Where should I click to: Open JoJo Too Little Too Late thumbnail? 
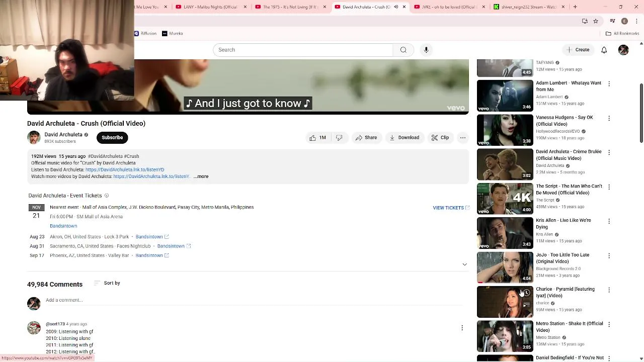pos(505,267)
